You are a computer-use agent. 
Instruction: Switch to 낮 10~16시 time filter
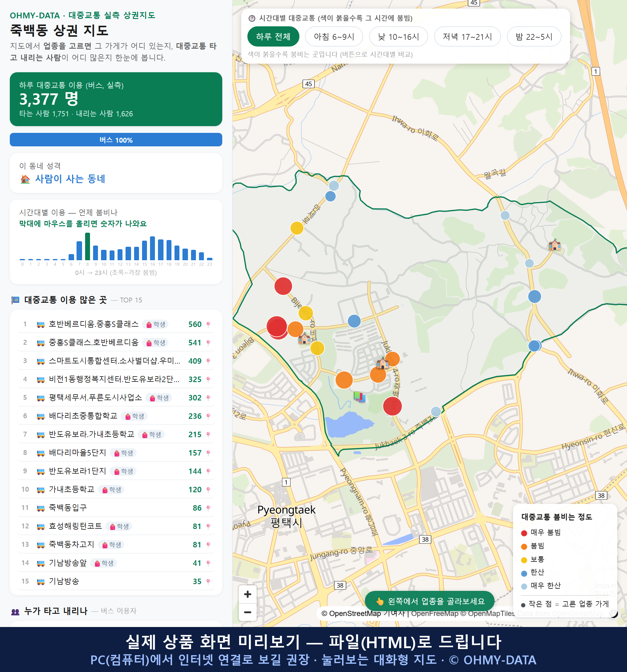tap(399, 36)
